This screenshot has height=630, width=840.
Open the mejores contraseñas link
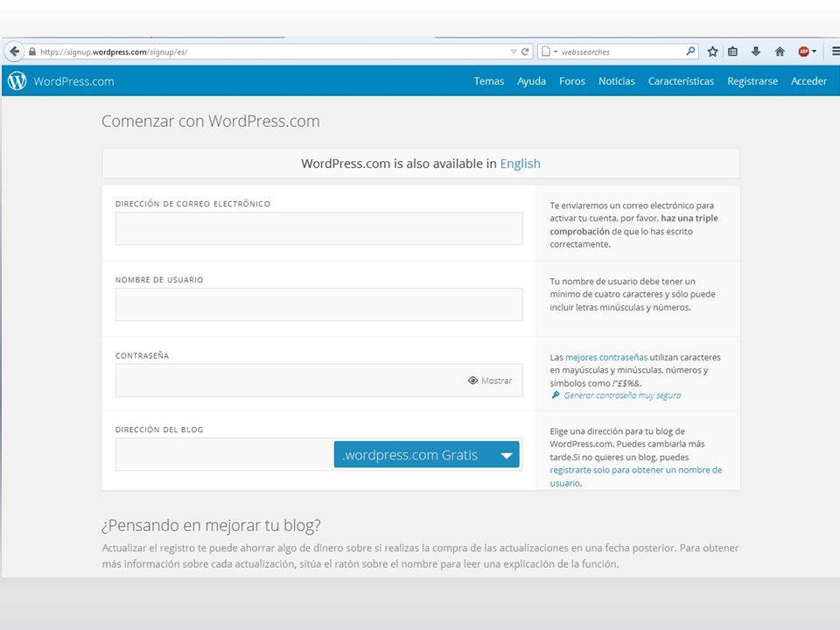coord(606,357)
